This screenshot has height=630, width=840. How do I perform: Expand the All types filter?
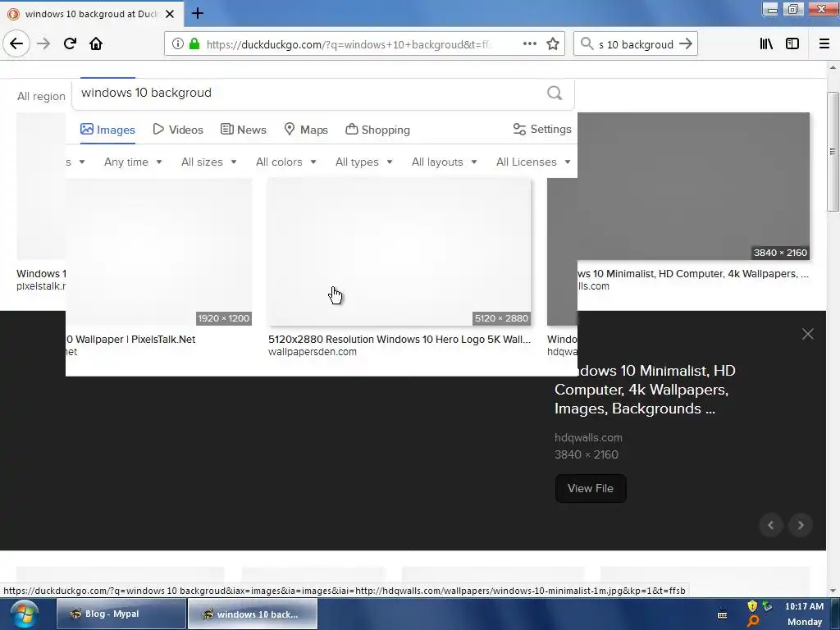(363, 162)
